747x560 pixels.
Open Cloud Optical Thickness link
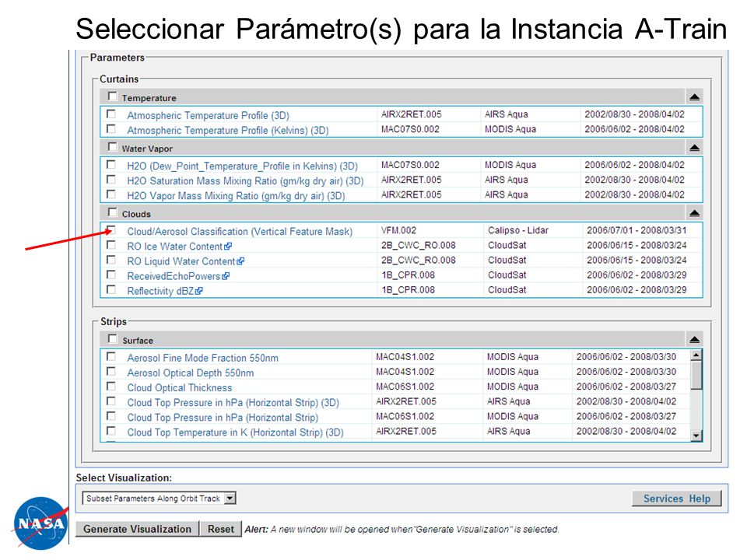coord(180,387)
